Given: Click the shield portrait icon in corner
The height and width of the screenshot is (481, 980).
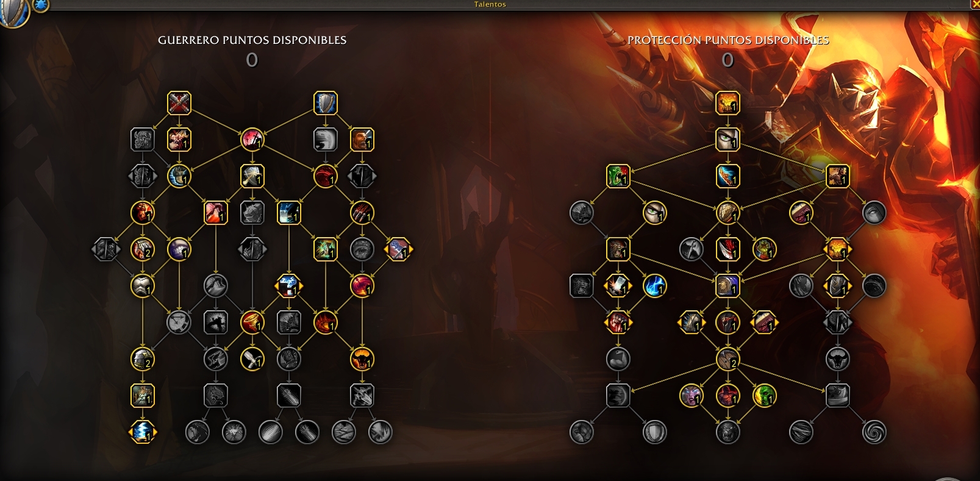Looking at the screenshot, I should pyautogui.click(x=13, y=12).
